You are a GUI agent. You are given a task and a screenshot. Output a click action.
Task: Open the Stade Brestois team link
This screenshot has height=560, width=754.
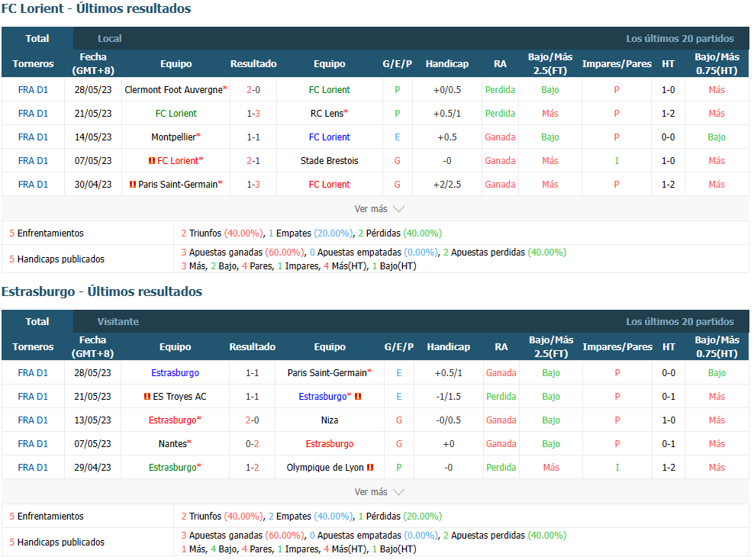tap(330, 160)
